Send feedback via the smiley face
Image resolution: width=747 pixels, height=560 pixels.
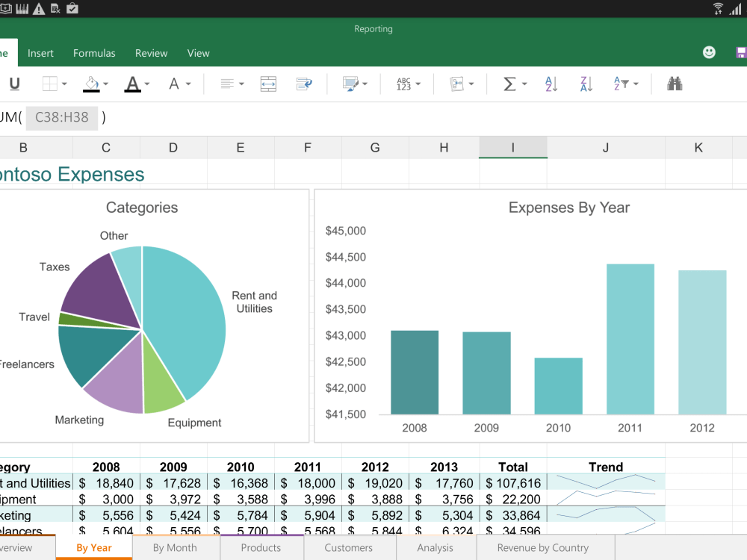click(x=708, y=52)
